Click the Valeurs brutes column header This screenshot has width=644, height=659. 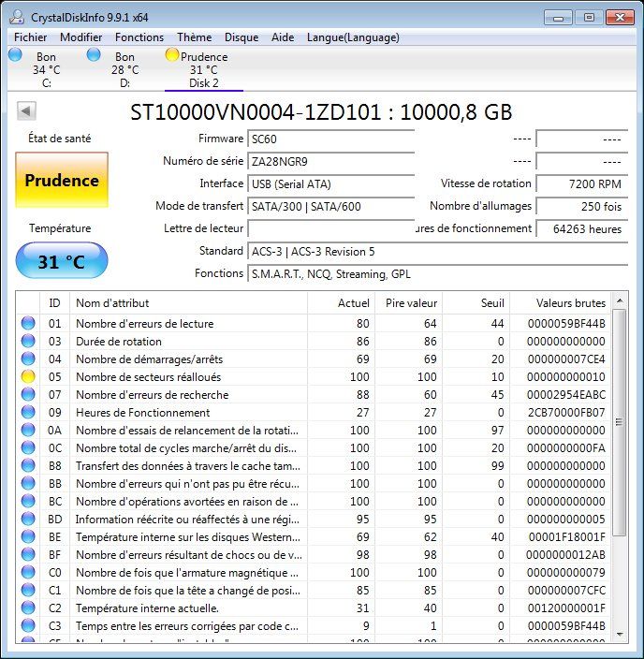tap(560, 303)
